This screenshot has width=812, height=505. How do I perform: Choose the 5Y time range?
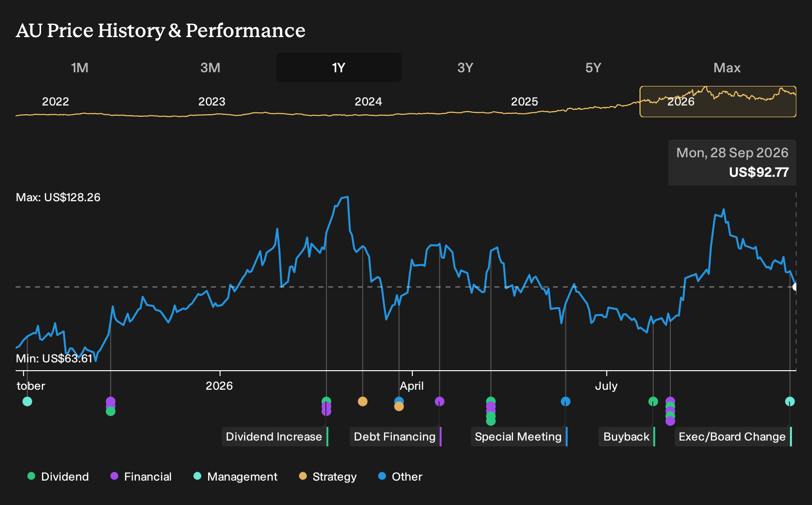tap(593, 67)
